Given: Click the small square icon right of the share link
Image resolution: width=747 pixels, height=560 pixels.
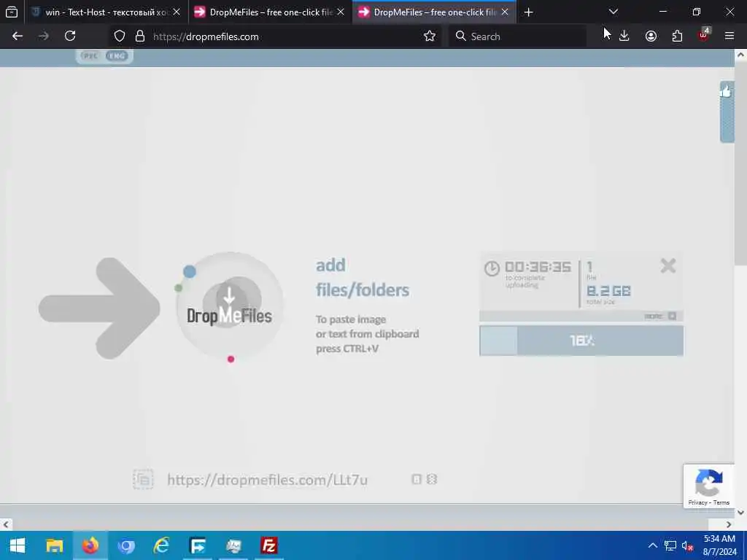Looking at the screenshot, I should [417, 479].
